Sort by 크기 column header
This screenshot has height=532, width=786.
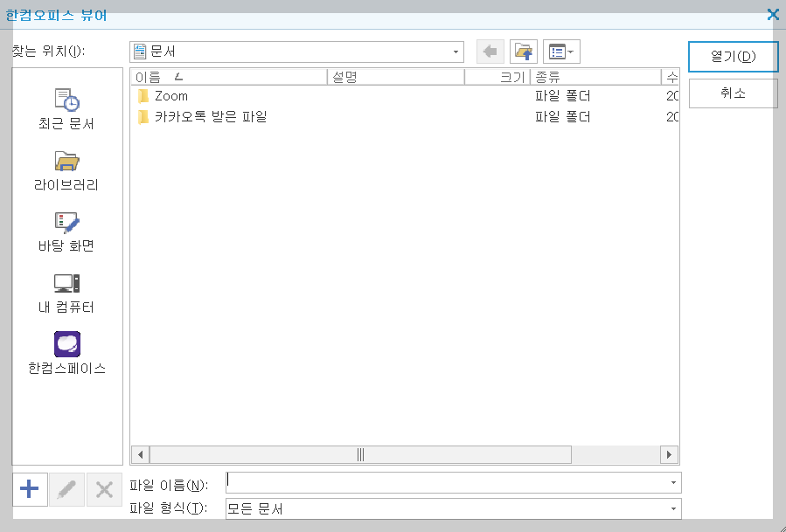[497, 77]
